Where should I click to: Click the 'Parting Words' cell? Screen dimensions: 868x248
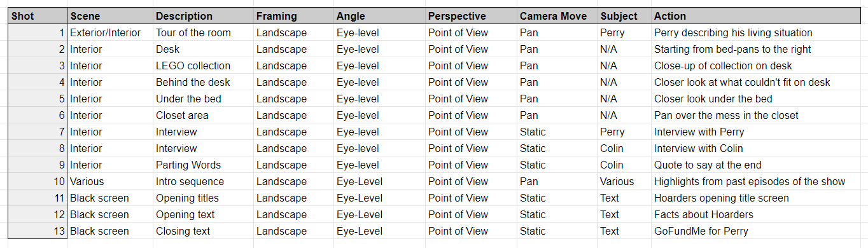click(203, 165)
